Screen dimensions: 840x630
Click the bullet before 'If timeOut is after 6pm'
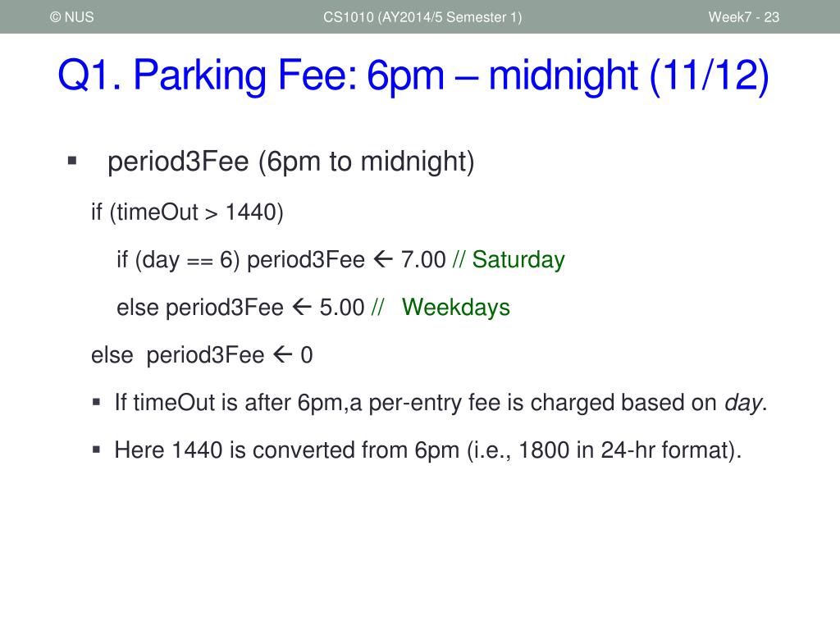coord(97,402)
